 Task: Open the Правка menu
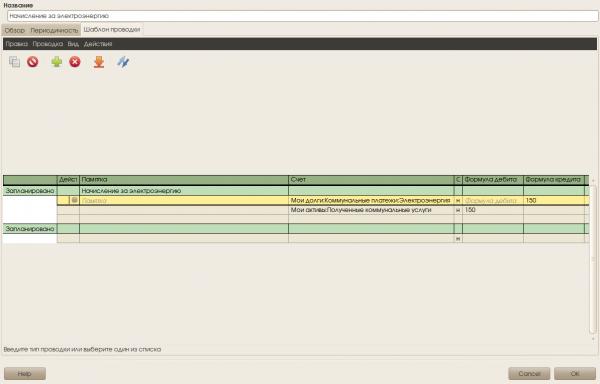16,44
